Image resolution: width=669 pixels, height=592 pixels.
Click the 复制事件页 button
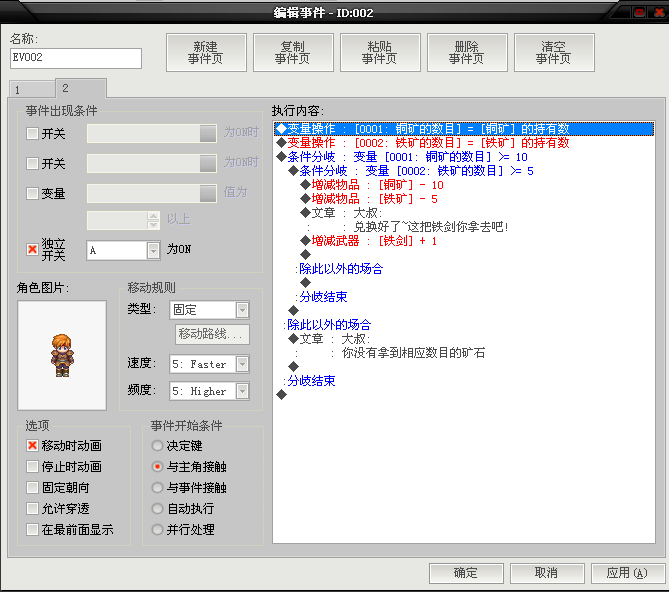pos(293,52)
